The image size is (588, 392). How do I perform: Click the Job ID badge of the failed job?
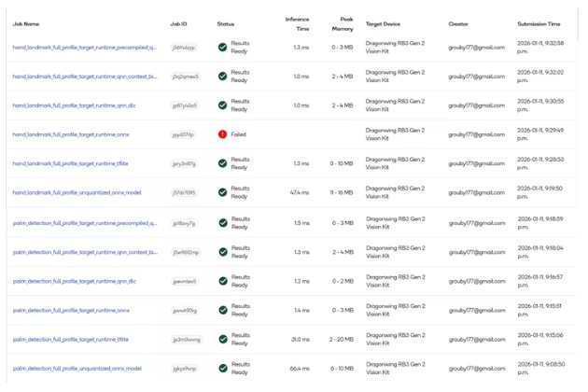pos(183,134)
